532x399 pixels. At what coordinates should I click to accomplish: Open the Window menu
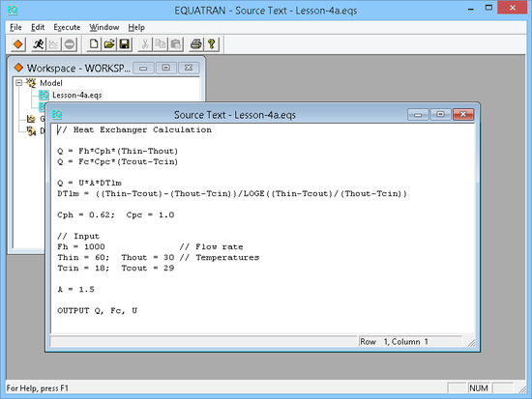(104, 27)
